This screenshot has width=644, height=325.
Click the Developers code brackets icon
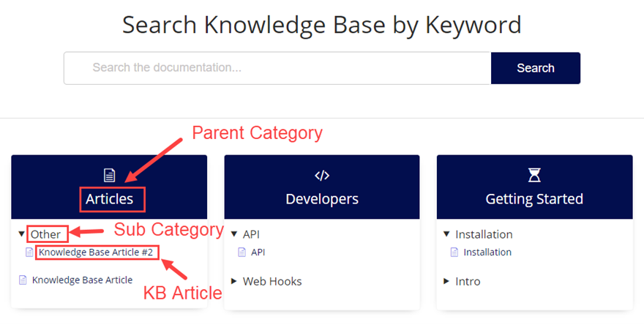tap(322, 175)
